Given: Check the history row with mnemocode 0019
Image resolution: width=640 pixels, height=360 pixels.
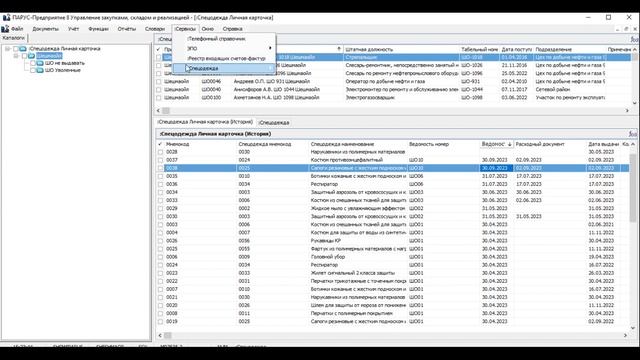Looking at the screenshot, I should click(160, 322).
